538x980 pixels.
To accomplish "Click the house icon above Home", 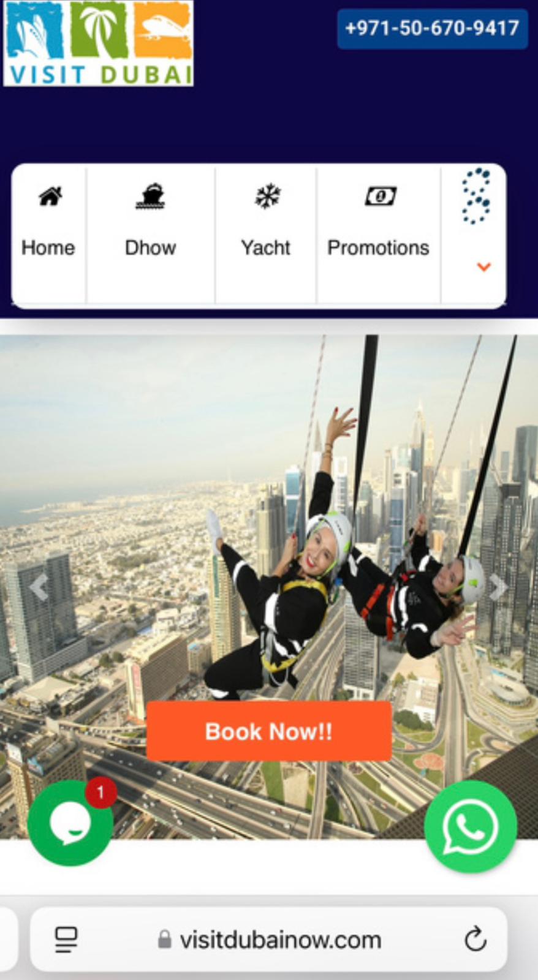I will click(50, 197).
